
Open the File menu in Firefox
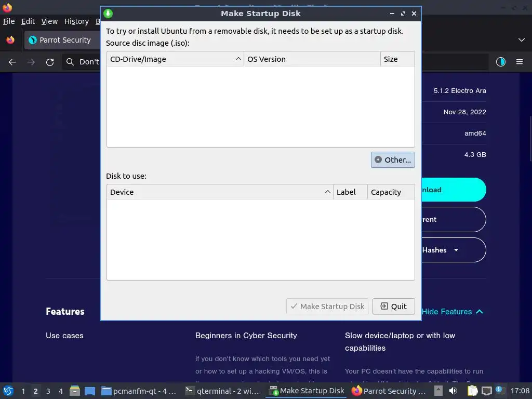9,21
